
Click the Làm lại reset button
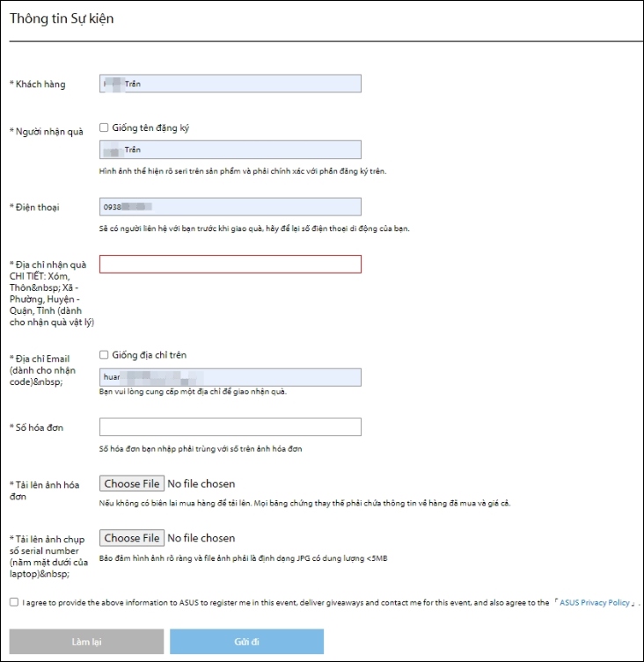pos(86,642)
